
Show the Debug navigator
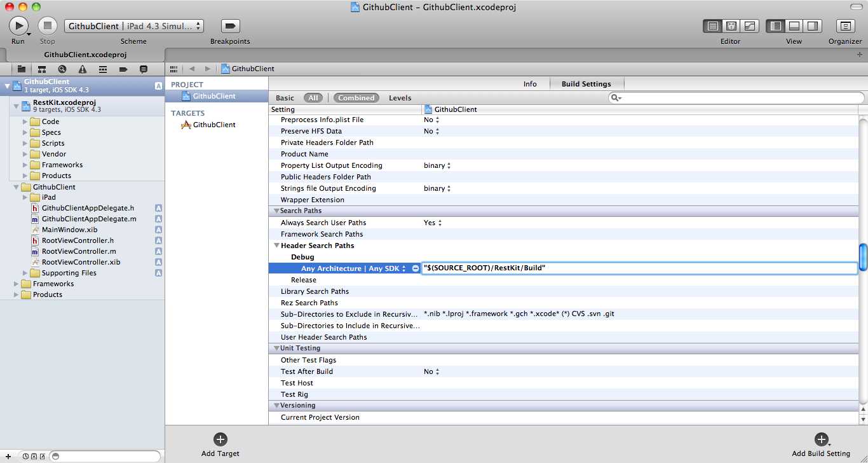click(103, 69)
